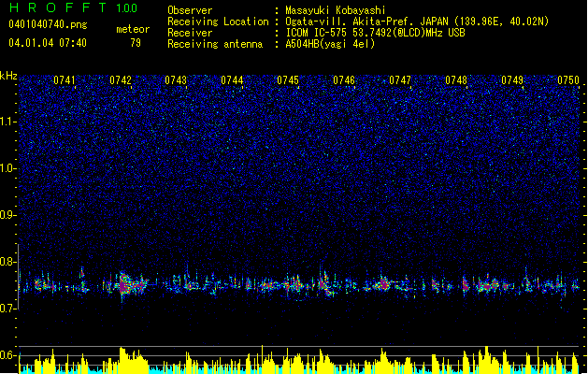This screenshot has height=374, width=588.
Task: Click the 0.6 kHz axis label
Action: [8, 355]
